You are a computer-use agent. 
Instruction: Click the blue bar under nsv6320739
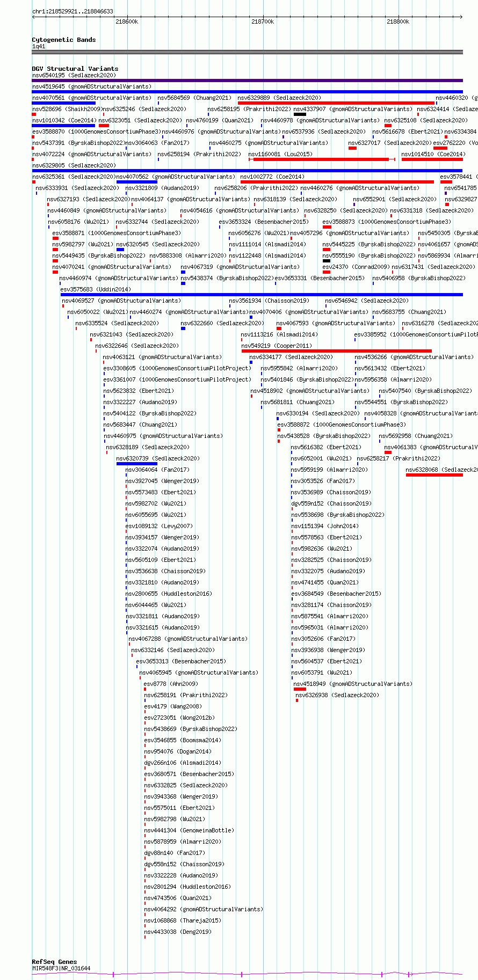pos(137,464)
